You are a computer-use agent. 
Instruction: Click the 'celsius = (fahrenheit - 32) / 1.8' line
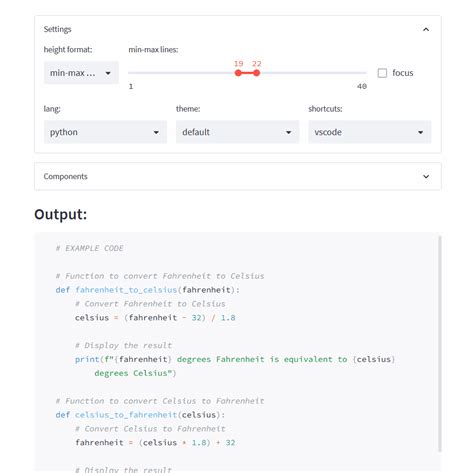(x=155, y=318)
